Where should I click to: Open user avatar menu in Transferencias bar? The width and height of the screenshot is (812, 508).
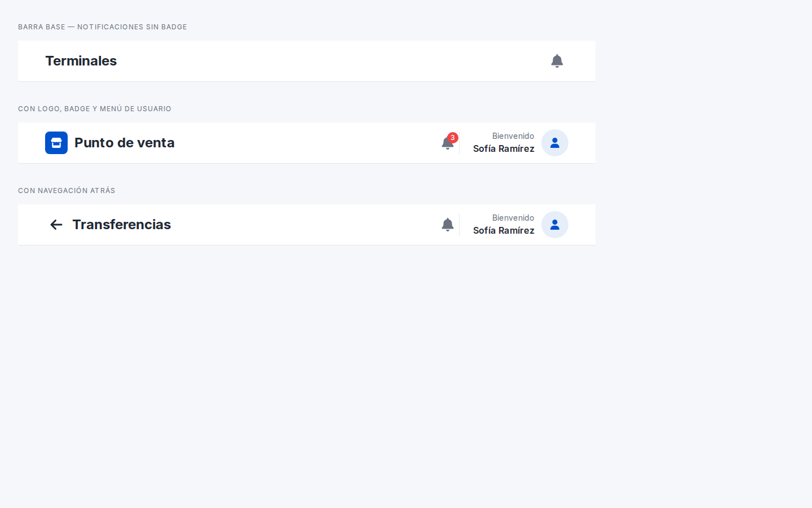pos(555,225)
